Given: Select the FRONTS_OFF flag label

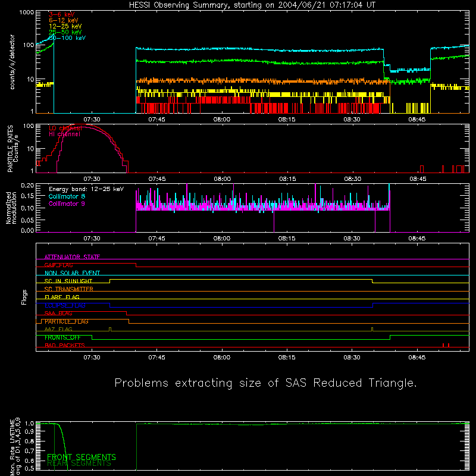Looking at the screenshot, I should (x=62, y=337).
